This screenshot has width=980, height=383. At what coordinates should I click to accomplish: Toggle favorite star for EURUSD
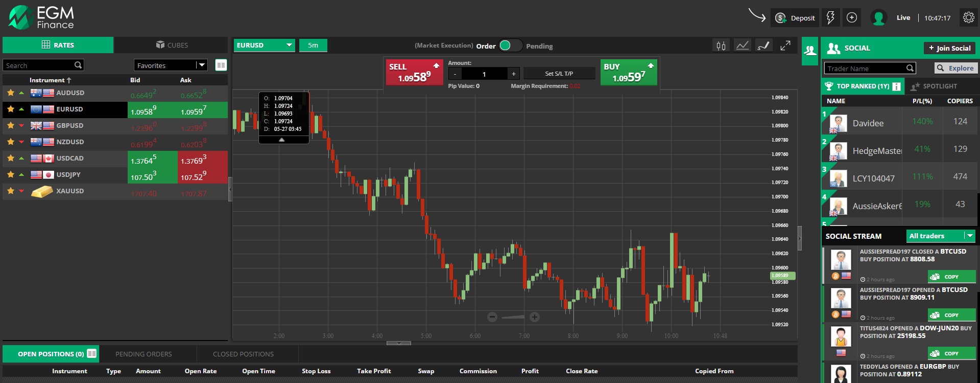(x=11, y=109)
